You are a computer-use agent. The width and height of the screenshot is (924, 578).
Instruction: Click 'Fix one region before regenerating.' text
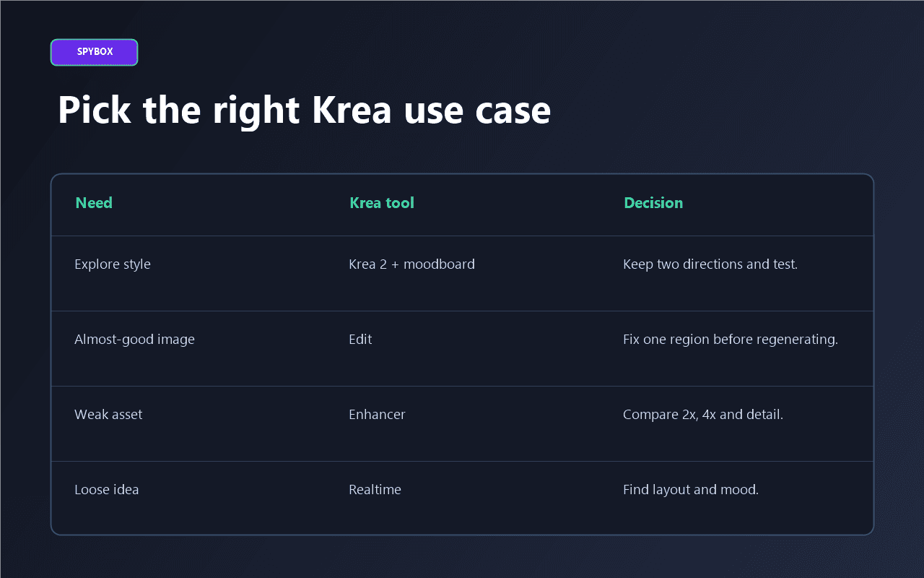pyautogui.click(x=731, y=340)
